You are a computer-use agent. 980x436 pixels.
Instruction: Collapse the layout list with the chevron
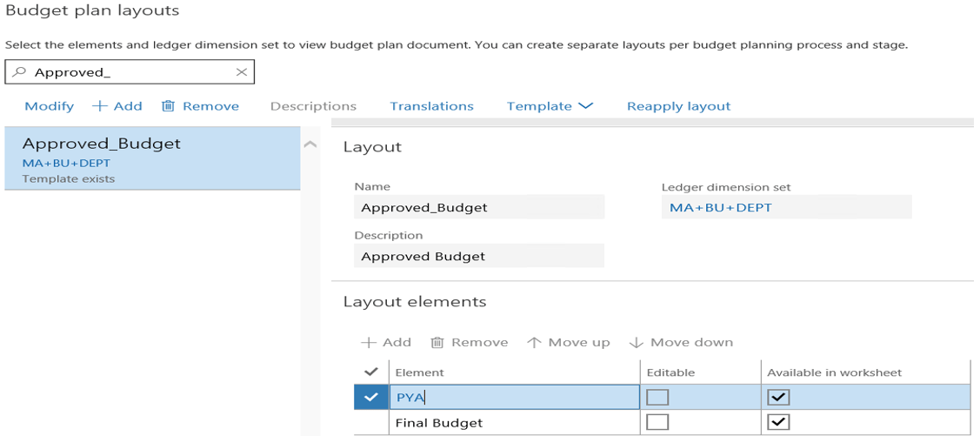(x=310, y=144)
